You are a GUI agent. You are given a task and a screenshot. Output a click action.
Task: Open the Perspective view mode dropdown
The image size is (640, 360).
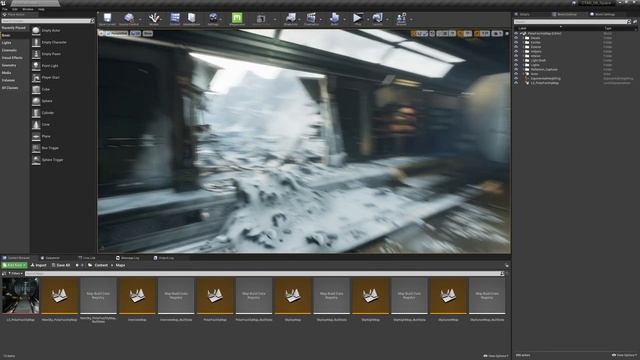[x=117, y=33]
